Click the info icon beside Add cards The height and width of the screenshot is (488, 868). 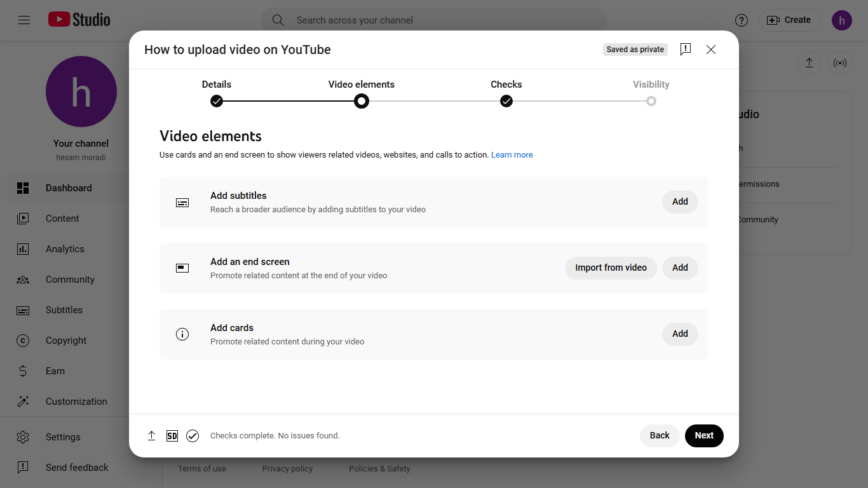tap(182, 334)
